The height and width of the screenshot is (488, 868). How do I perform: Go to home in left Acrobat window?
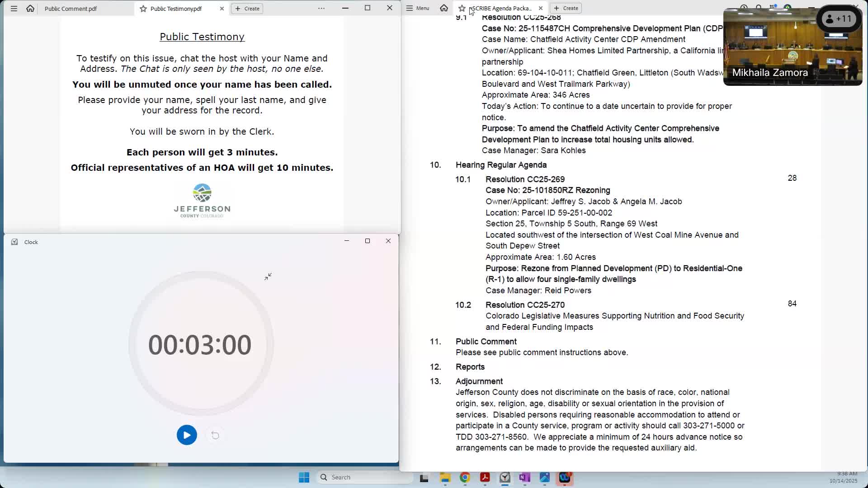point(30,9)
